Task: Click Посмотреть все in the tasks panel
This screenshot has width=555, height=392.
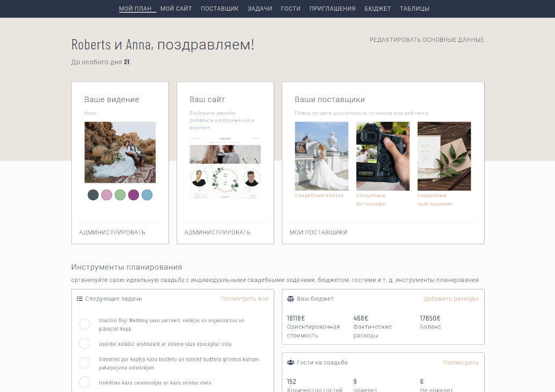Action: tap(244, 299)
